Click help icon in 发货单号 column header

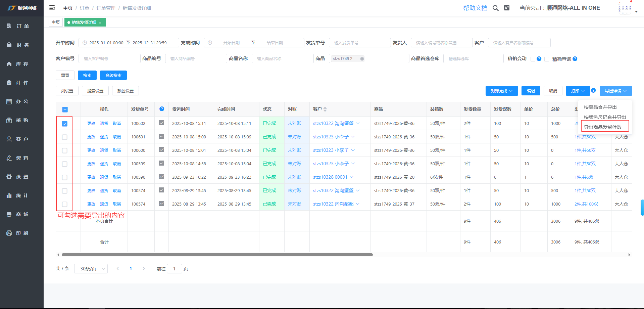(x=162, y=109)
